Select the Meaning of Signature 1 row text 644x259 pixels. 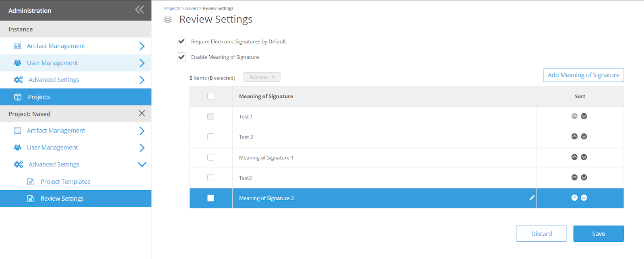266,157
